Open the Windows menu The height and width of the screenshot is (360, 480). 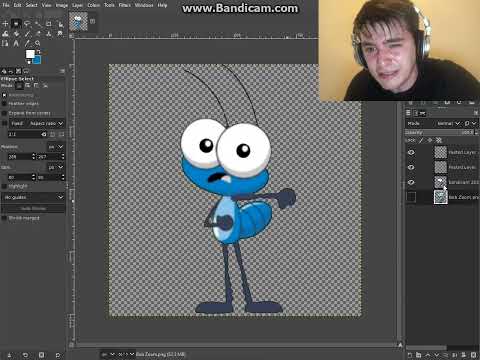144,5
